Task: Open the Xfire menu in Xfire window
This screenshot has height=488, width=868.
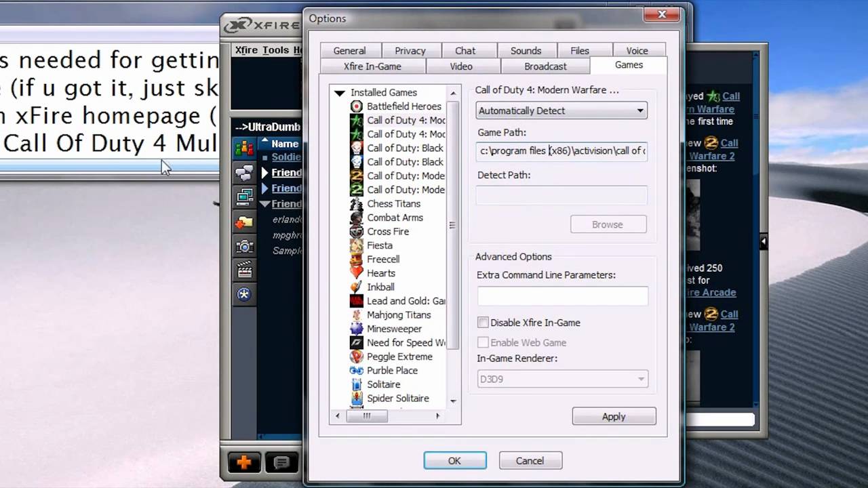Action: click(246, 50)
